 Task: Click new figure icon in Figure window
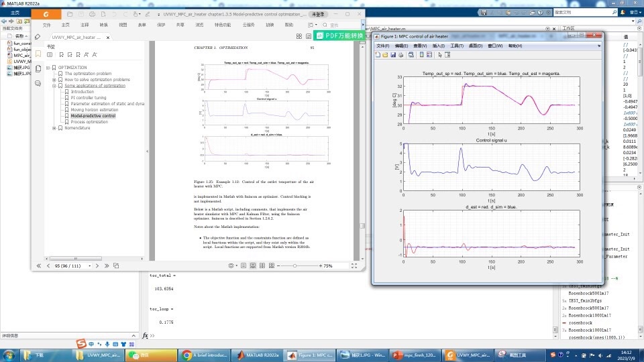[378, 55]
